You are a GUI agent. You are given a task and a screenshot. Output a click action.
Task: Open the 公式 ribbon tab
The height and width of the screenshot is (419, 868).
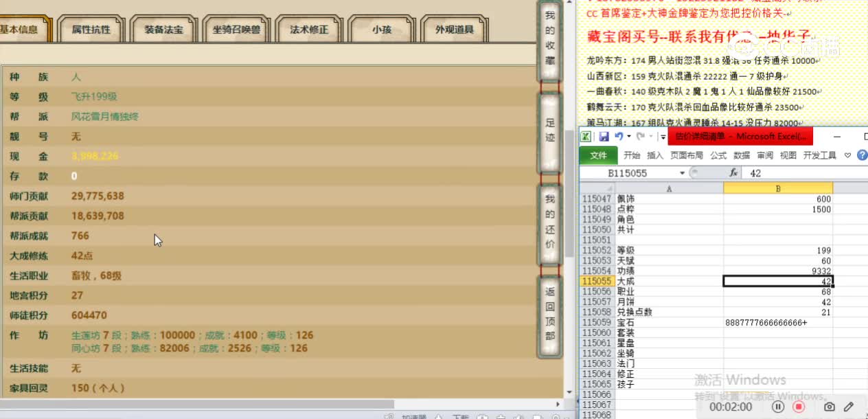pyautogui.click(x=718, y=156)
